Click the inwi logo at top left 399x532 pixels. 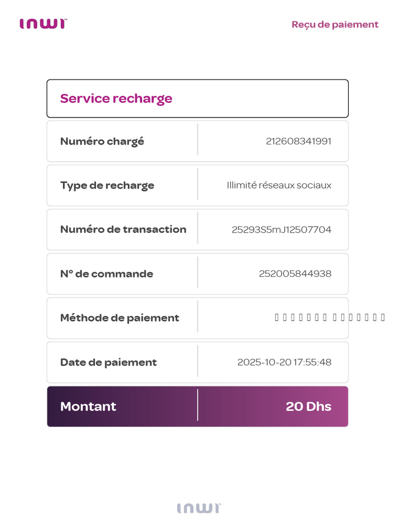(x=44, y=24)
